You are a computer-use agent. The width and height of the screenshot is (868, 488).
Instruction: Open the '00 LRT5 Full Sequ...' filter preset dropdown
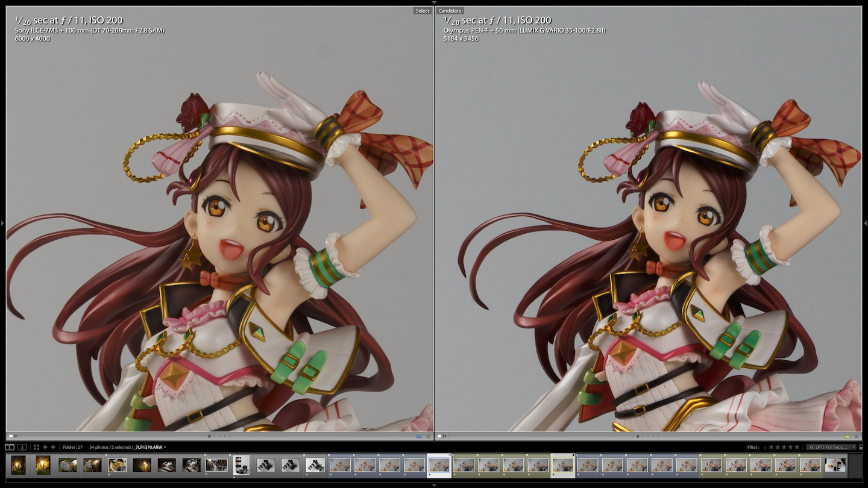click(831, 447)
